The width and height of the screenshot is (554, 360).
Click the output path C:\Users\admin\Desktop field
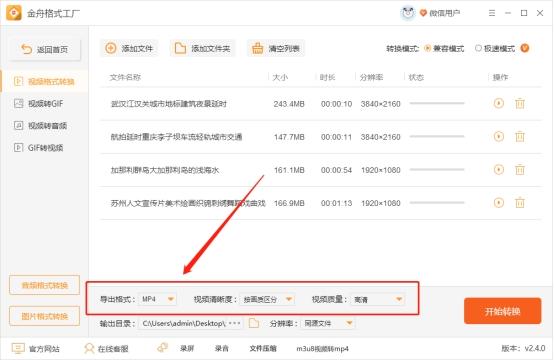(x=191, y=323)
